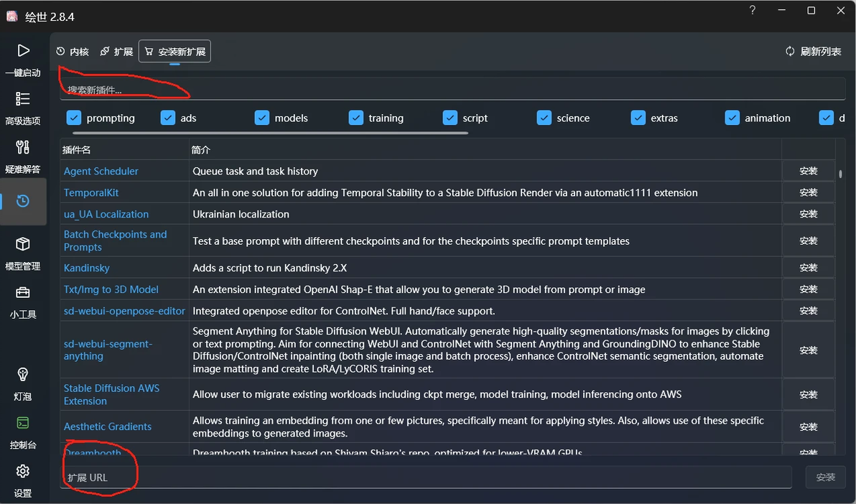Open the sd-webui-openpose-editor link

point(124,311)
